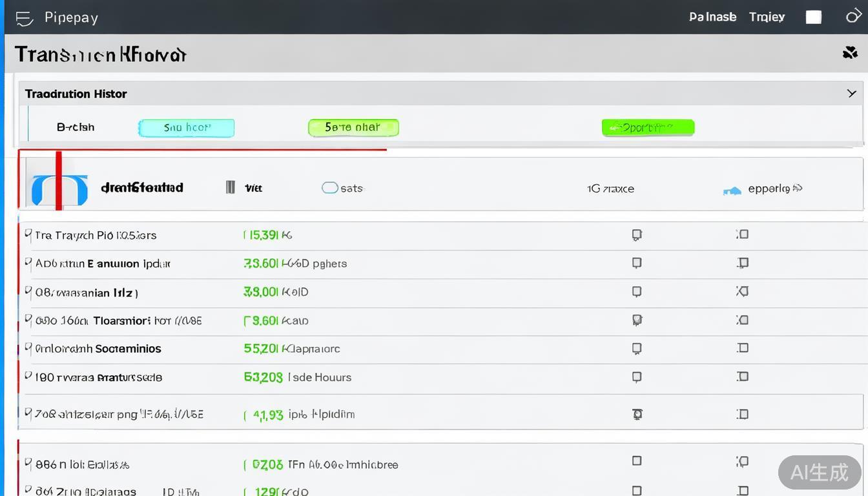Toggle the sats oval switch

[x=330, y=188]
